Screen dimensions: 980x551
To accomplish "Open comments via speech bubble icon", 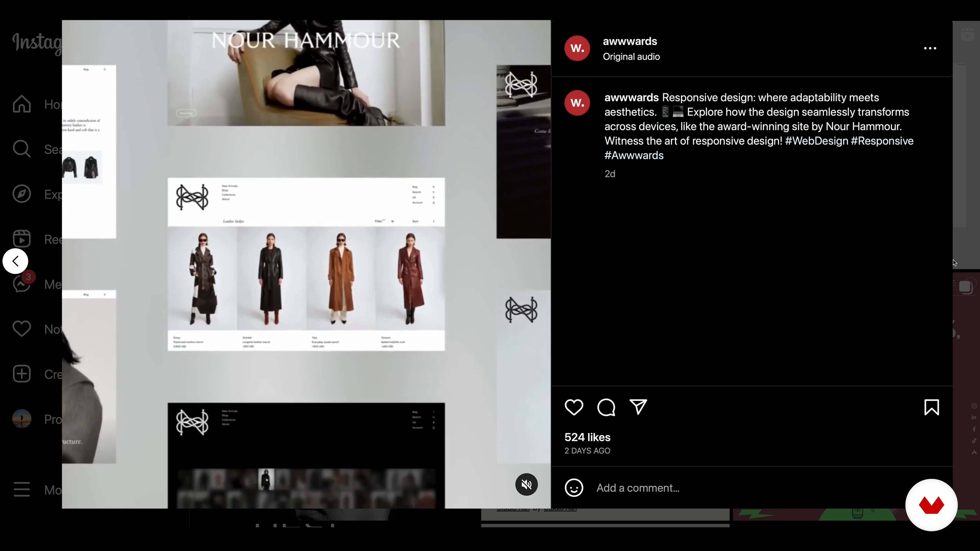I will pyautogui.click(x=606, y=407).
